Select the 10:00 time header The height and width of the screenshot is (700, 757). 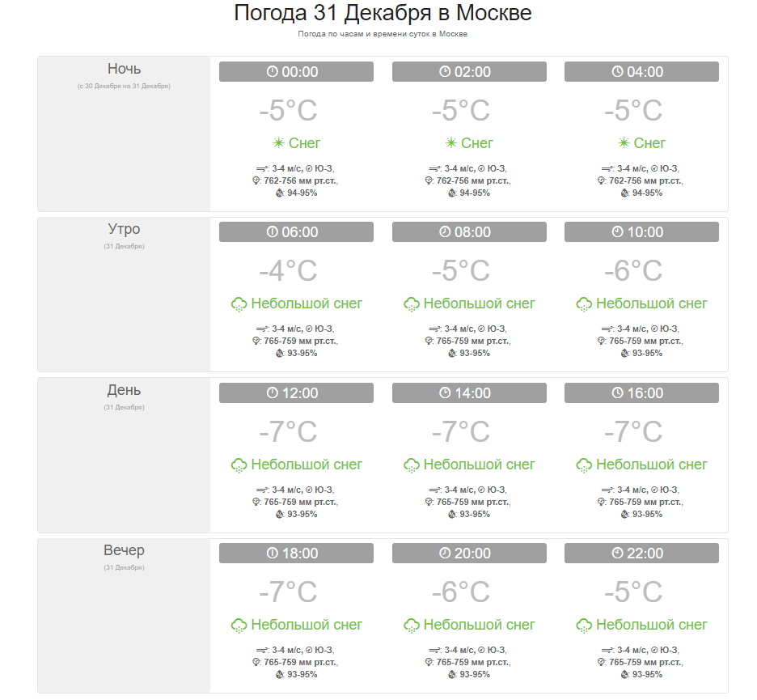tap(641, 232)
